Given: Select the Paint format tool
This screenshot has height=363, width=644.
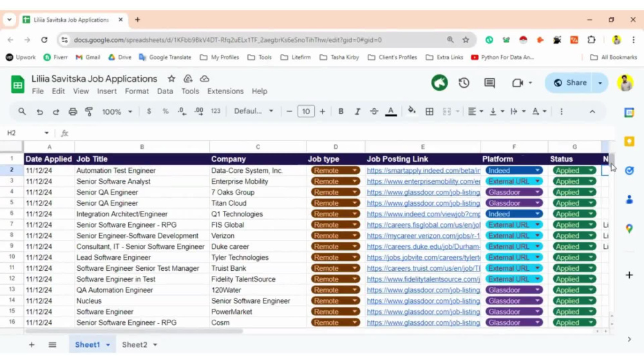Looking at the screenshot, I should click(89, 112).
